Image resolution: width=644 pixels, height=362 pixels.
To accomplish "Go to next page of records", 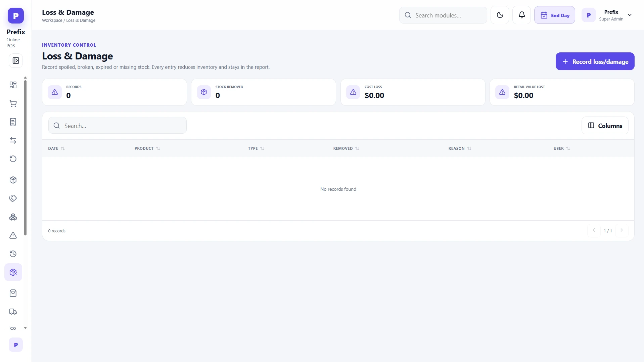I will [622, 230].
